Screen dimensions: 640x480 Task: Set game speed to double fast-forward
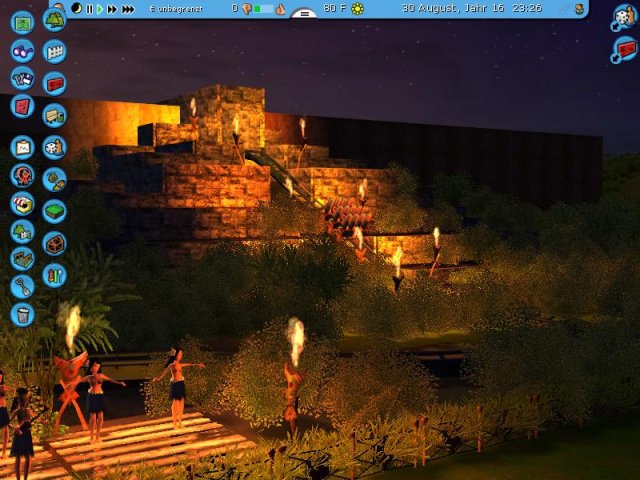pyautogui.click(x=112, y=9)
